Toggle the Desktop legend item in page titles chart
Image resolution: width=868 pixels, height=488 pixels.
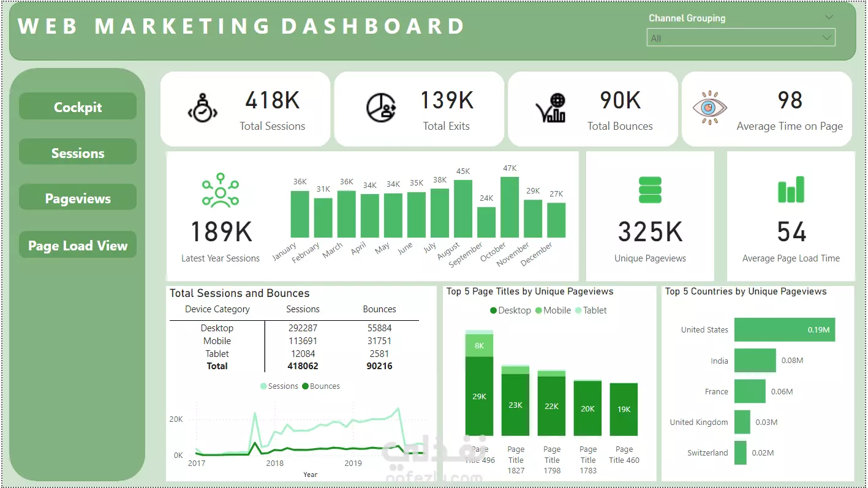(x=510, y=310)
